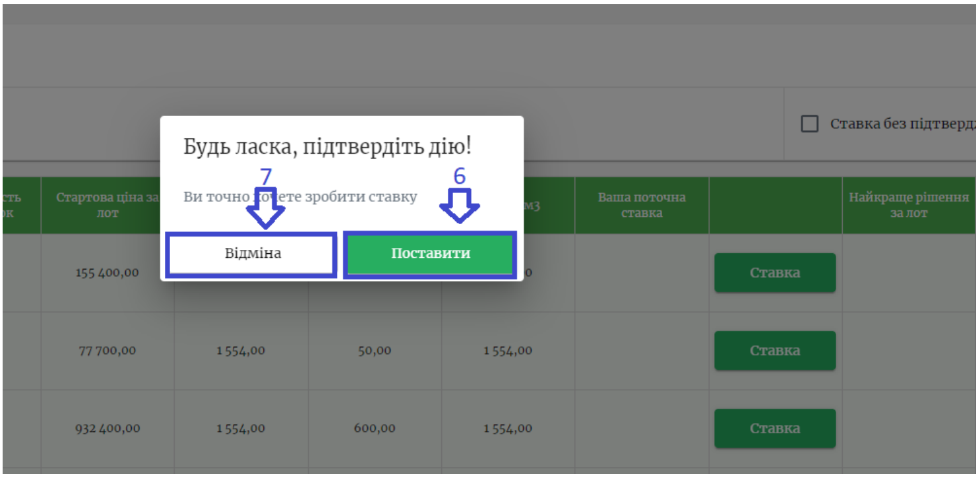Click the Найкраще рішення за лот column header
Screen dimensions: 980x478
(908, 205)
